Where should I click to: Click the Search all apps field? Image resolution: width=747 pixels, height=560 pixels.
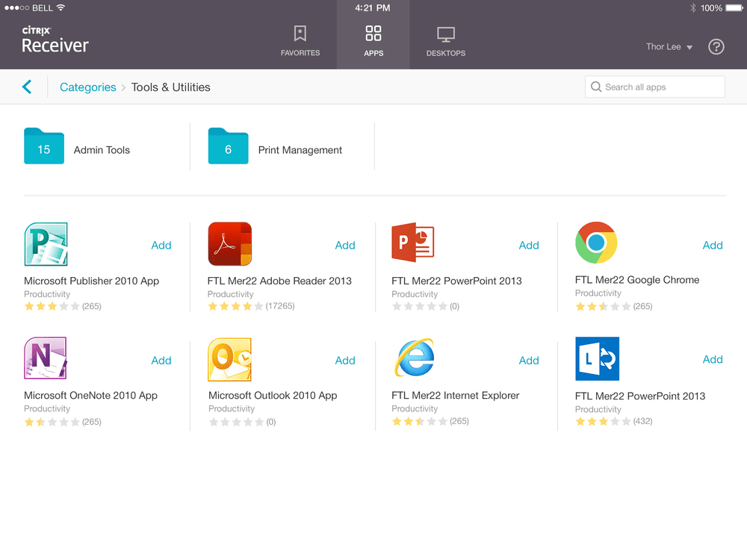pyautogui.click(x=654, y=87)
